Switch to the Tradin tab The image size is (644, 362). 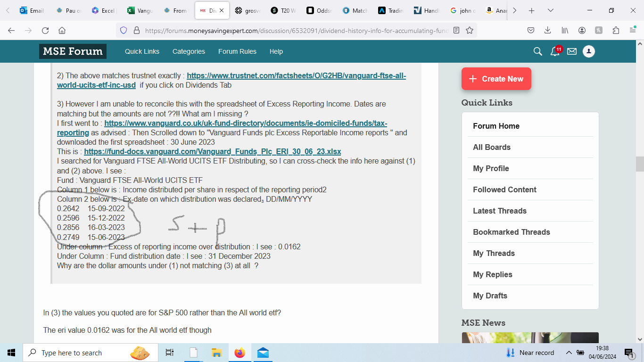[391, 10]
